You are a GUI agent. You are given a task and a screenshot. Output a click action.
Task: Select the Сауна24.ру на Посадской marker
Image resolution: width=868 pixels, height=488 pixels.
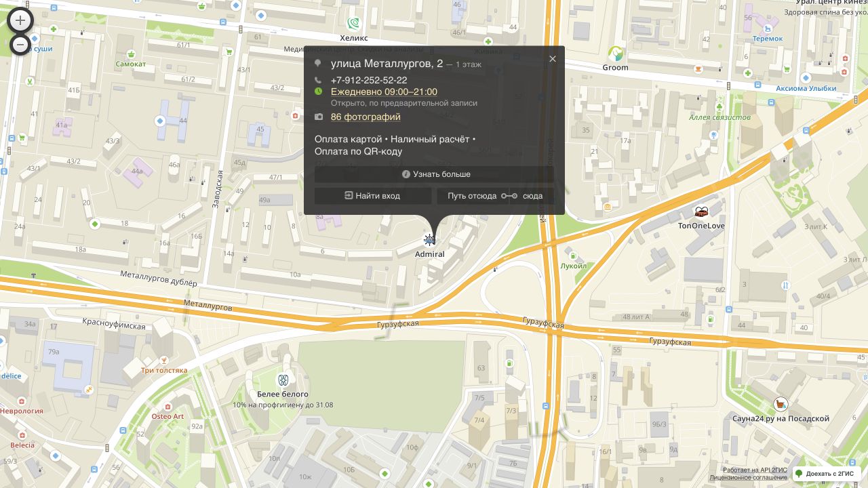pos(781,405)
